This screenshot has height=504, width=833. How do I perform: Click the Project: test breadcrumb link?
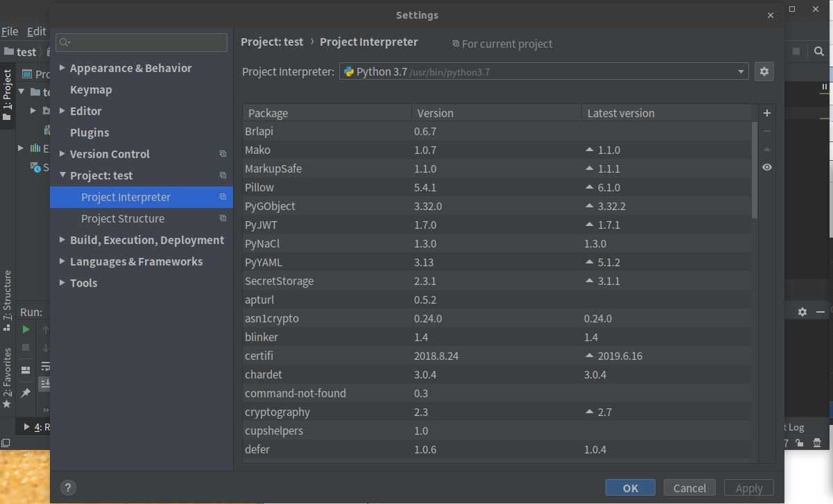tap(272, 42)
